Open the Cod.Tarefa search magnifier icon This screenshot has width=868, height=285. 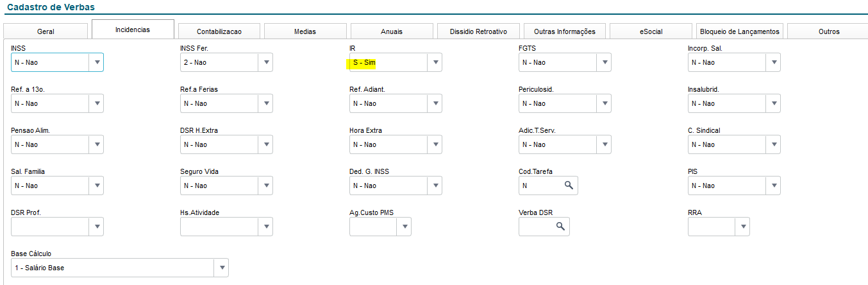point(568,186)
